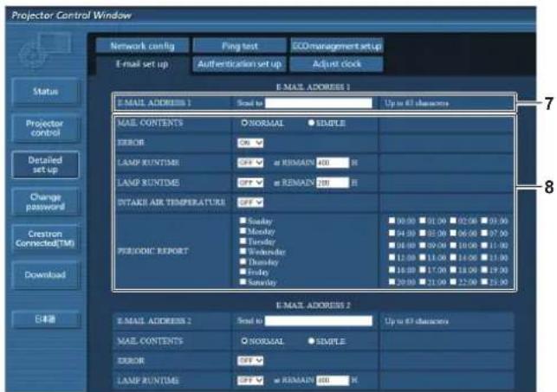The height and width of the screenshot is (392, 557).
Task: Check the 14:00 report time
Action: click(x=453, y=258)
